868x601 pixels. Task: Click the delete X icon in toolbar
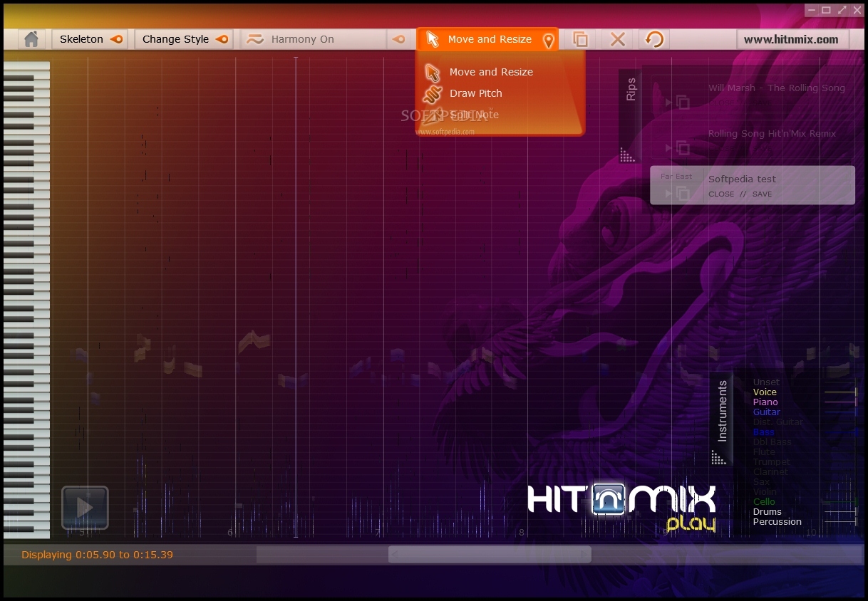point(618,39)
